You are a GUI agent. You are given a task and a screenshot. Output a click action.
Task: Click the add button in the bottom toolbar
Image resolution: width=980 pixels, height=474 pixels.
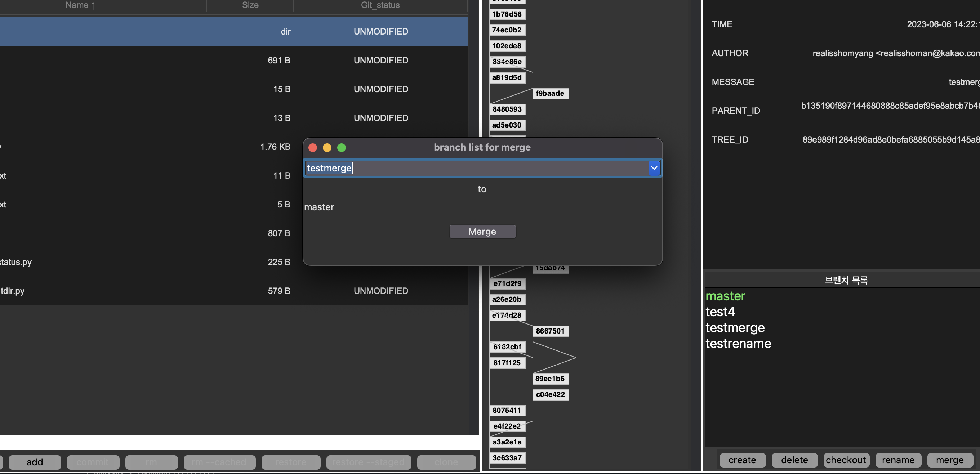[35, 462]
